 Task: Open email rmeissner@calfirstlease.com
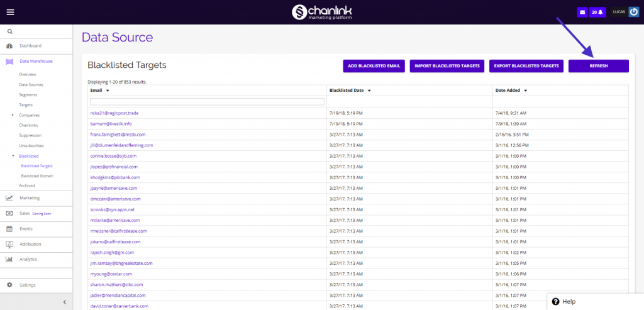[118, 231]
